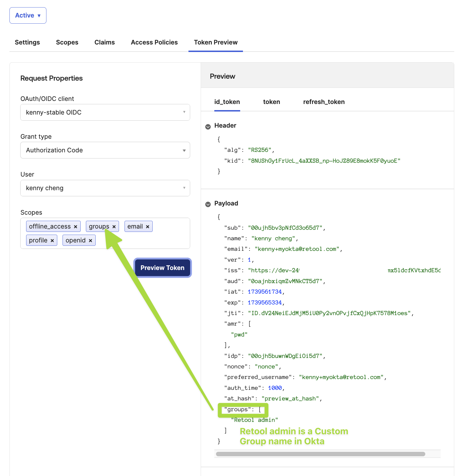Remove the groups scope chip
The height and width of the screenshot is (476, 467).
[x=114, y=227]
